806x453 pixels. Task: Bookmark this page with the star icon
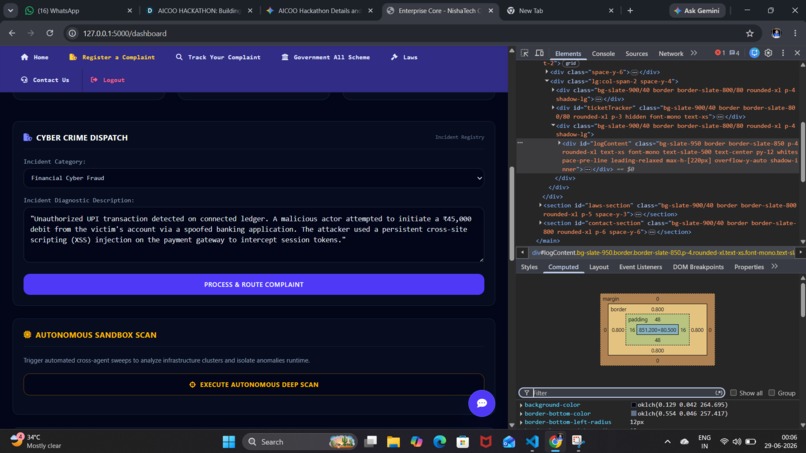[x=749, y=33]
